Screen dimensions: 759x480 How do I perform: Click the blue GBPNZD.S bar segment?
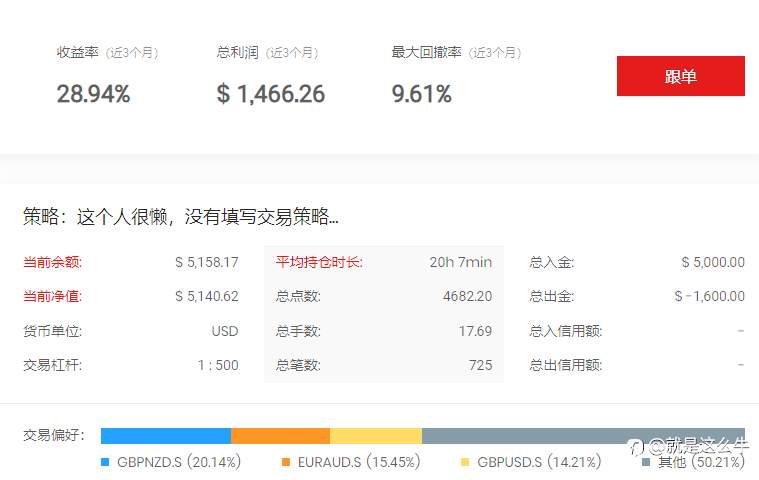166,435
